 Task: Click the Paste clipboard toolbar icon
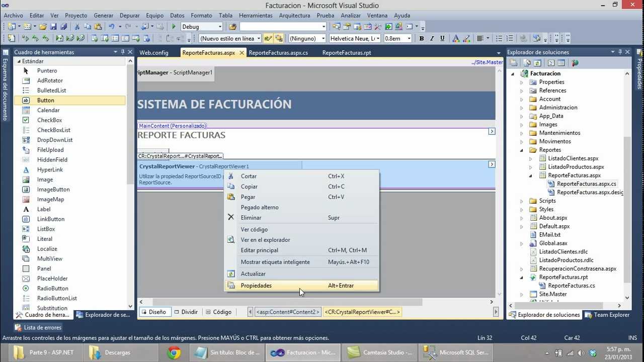(98, 27)
